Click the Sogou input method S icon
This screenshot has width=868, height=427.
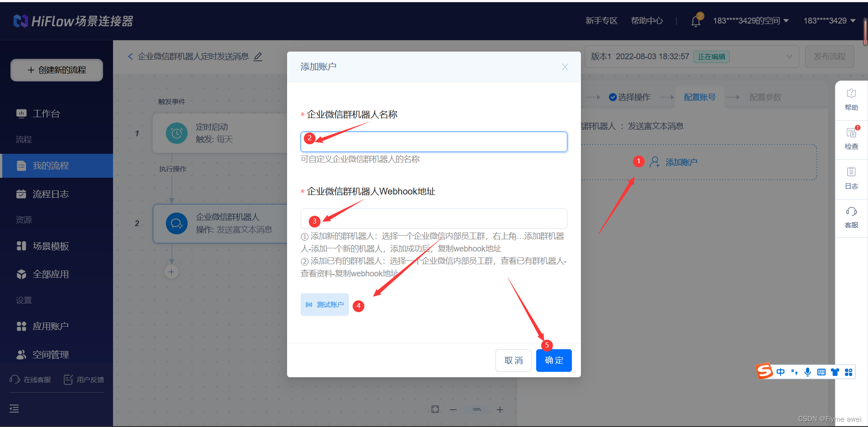[x=764, y=371]
